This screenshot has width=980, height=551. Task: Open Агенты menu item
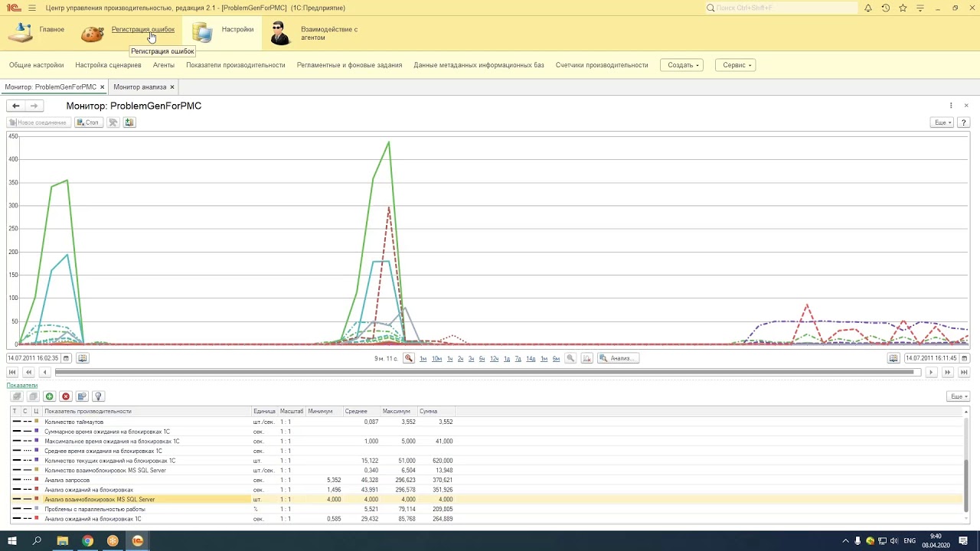164,65
